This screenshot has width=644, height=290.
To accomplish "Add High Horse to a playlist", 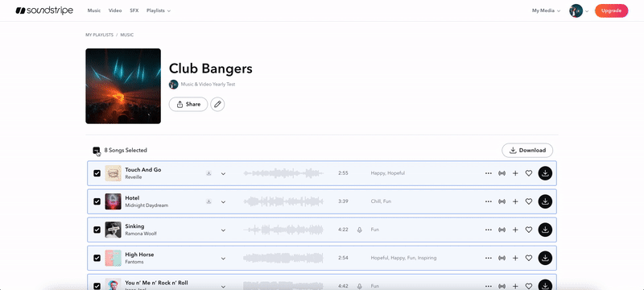I will pos(515,259).
